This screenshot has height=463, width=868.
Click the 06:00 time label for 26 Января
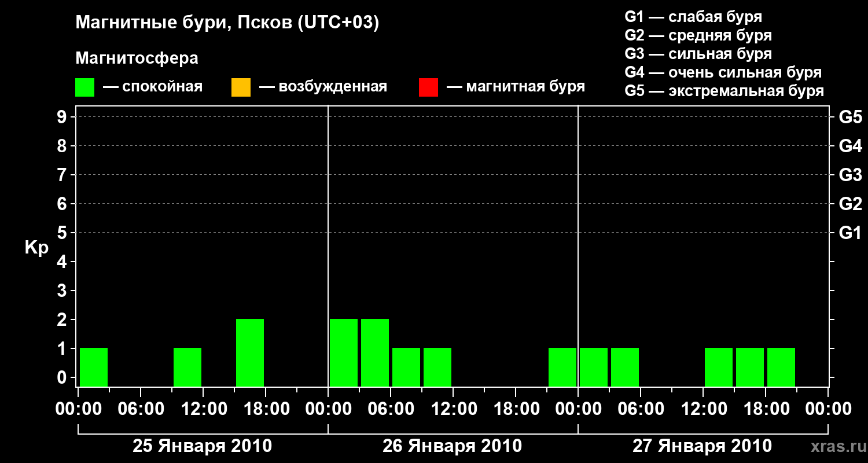pyautogui.click(x=391, y=409)
